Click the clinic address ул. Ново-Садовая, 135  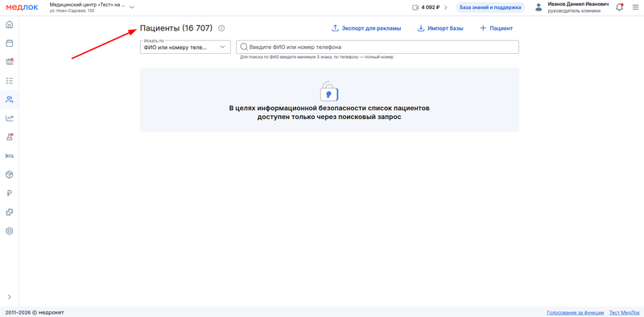pos(72,10)
